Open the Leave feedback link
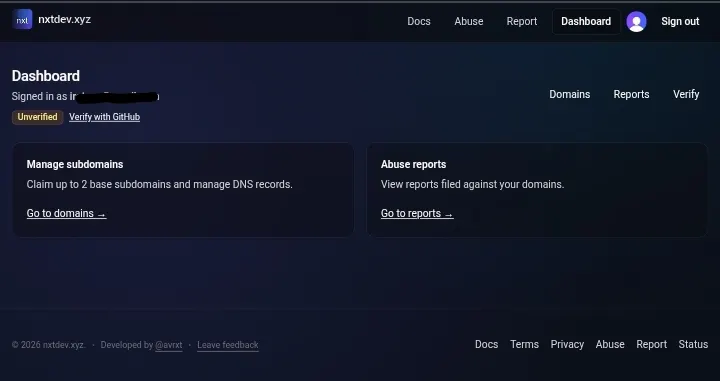720x381 pixels. 228,345
